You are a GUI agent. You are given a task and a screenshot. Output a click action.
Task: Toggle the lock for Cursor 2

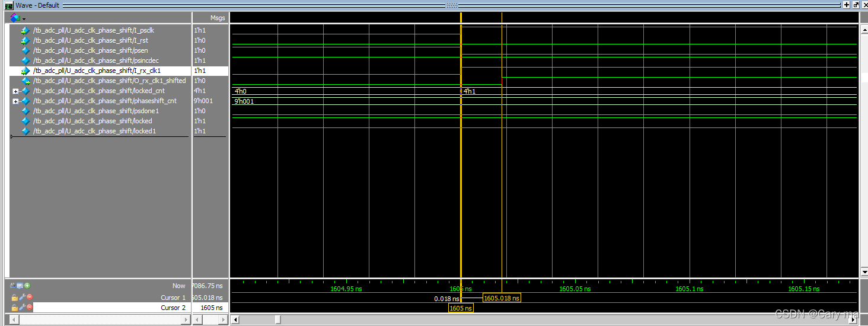coord(15,307)
